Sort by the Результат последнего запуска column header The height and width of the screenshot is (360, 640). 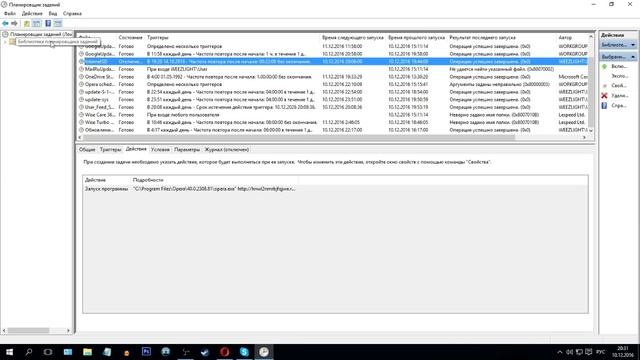tap(482, 38)
